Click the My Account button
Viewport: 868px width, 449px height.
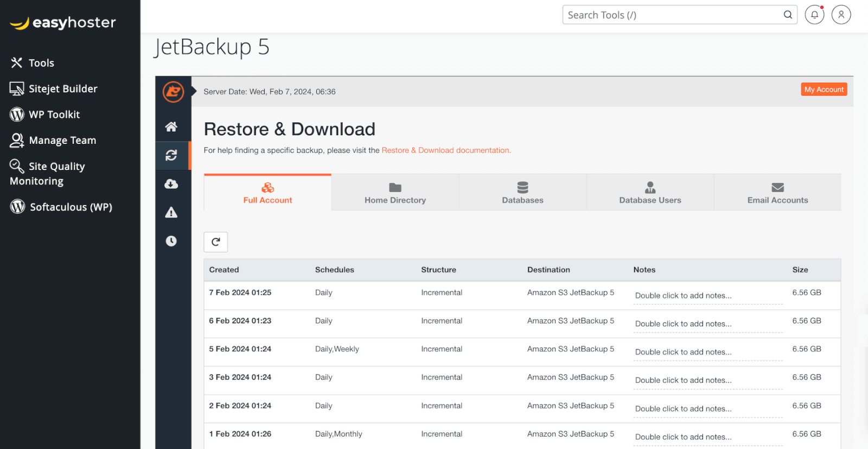(x=824, y=90)
